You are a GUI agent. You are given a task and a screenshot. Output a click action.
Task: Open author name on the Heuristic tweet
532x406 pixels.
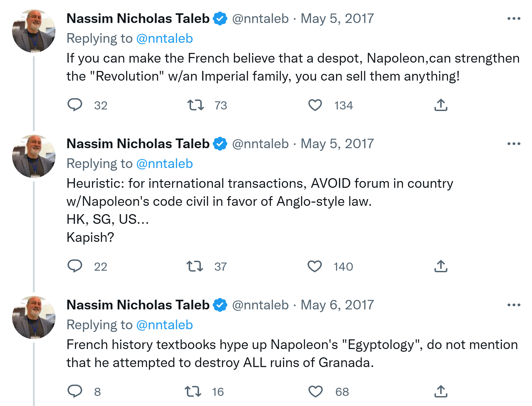pos(138,144)
